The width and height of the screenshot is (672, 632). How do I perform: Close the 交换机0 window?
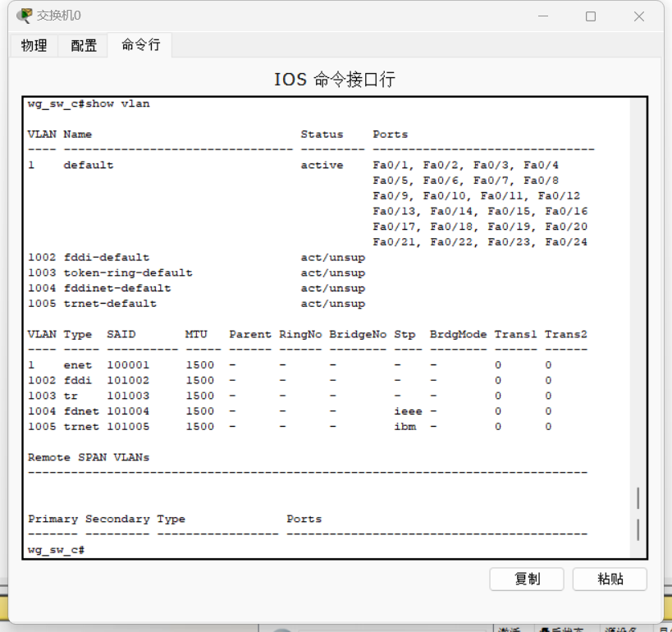[x=639, y=16]
